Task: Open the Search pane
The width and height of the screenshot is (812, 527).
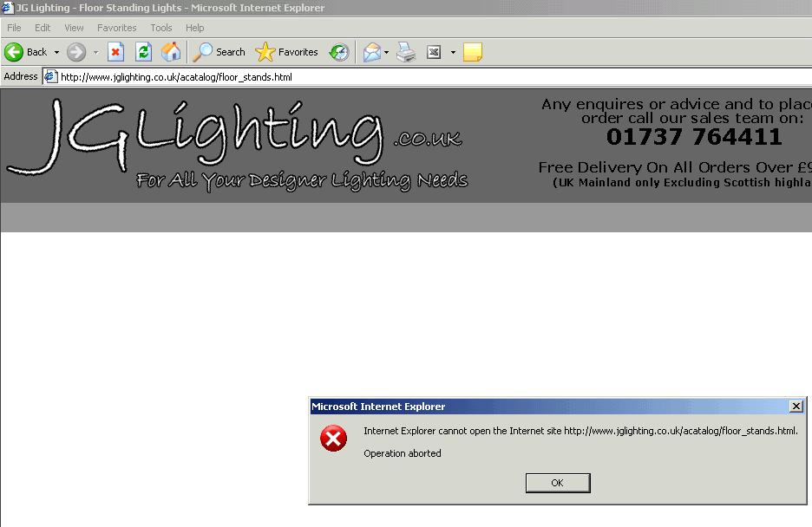Action: tap(219, 52)
